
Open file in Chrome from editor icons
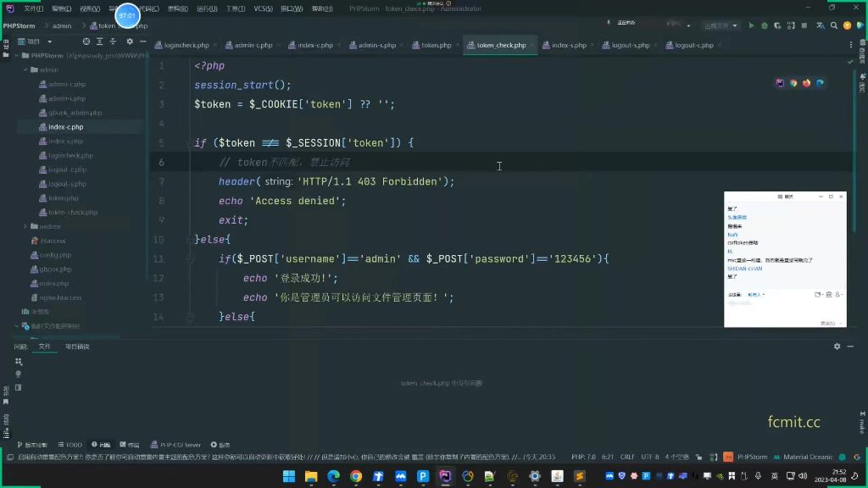[793, 83]
